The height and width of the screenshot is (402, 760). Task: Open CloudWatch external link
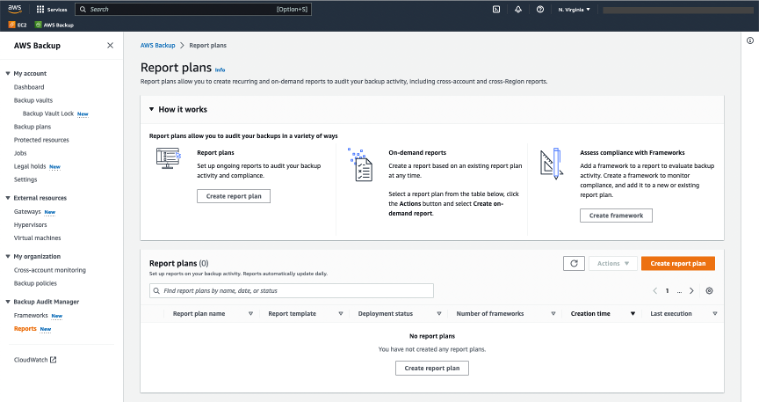(x=35, y=360)
